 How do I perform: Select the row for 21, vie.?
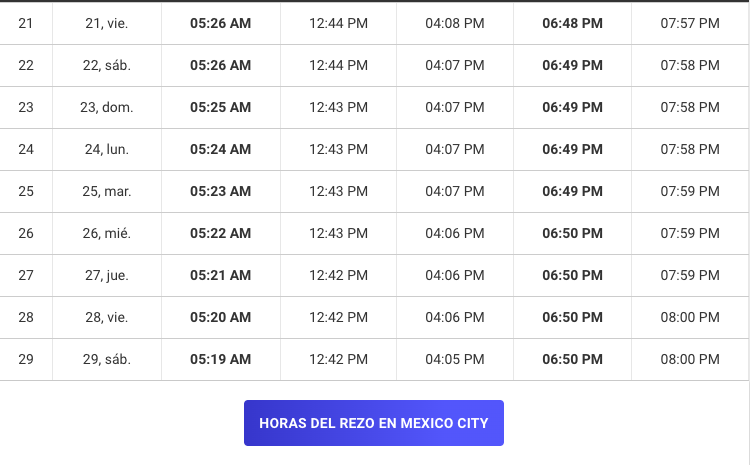tap(375, 23)
